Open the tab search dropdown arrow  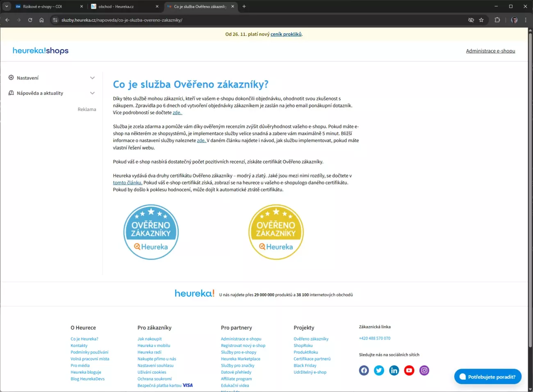(x=7, y=7)
